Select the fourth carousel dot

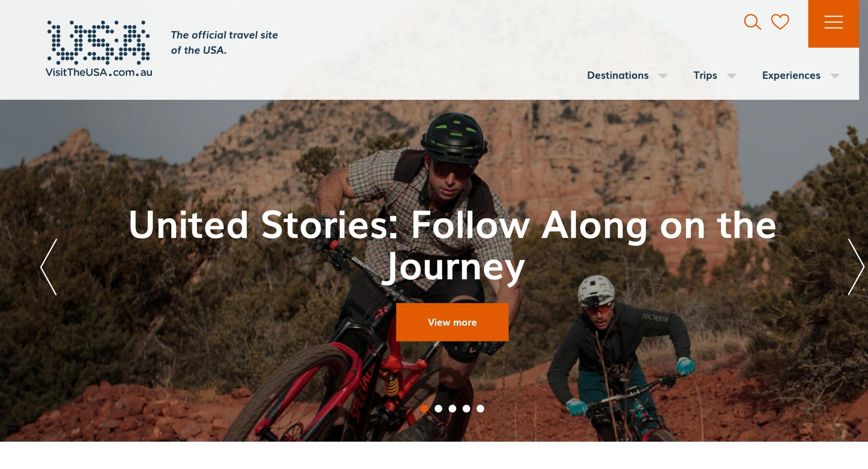[467, 409]
